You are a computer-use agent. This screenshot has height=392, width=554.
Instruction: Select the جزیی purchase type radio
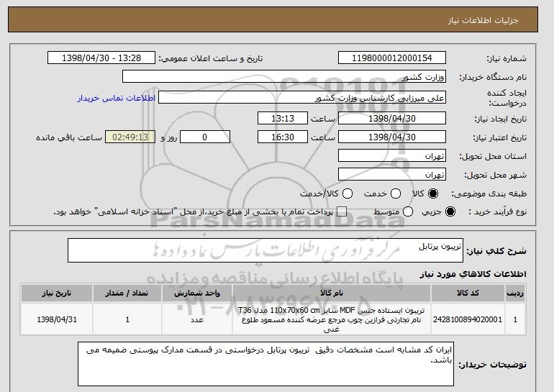[450, 211]
